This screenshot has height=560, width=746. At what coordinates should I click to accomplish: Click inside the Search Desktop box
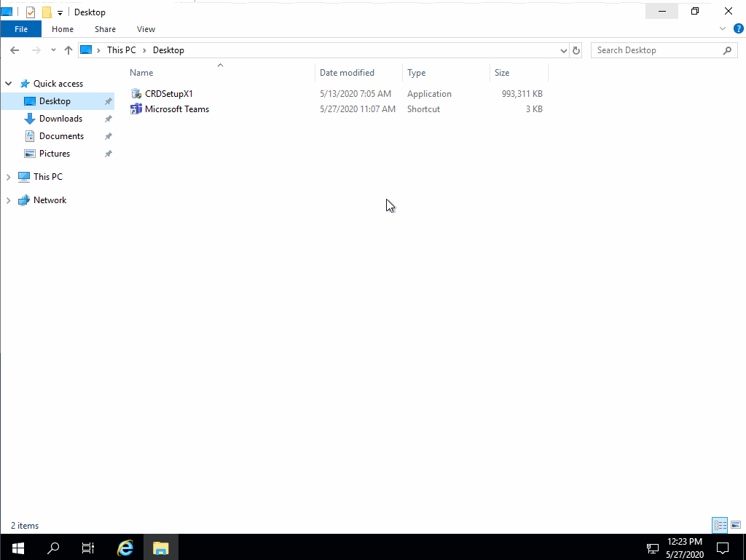point(656,50)
